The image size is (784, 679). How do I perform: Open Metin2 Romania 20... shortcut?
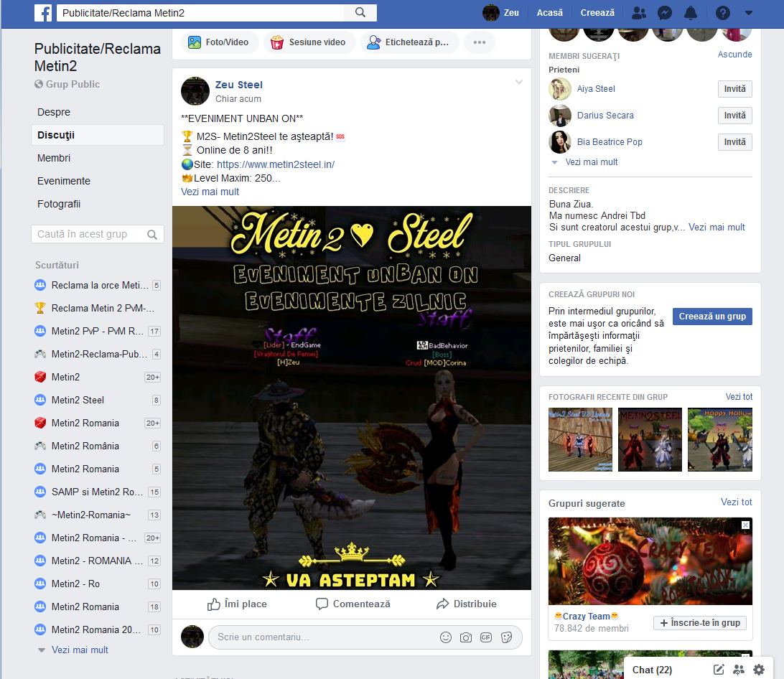pos(98,630)
